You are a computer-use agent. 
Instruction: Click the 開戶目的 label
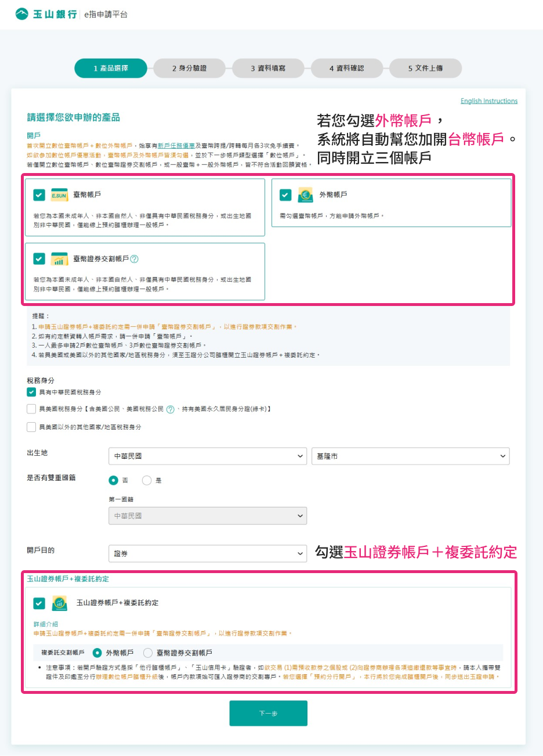41,550
